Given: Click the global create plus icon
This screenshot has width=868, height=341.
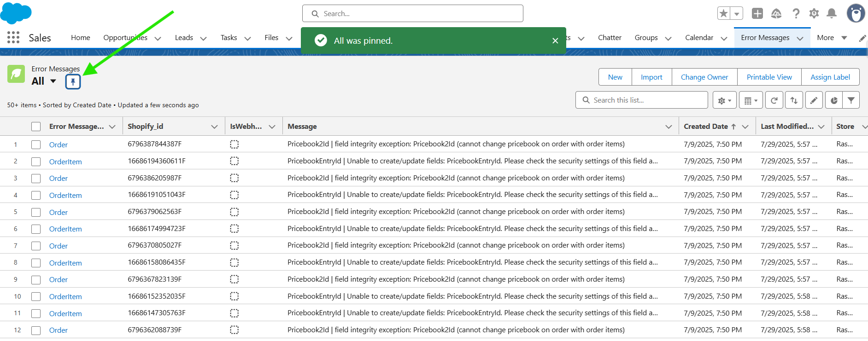Looking at the screenshot, I should [757, 14].
